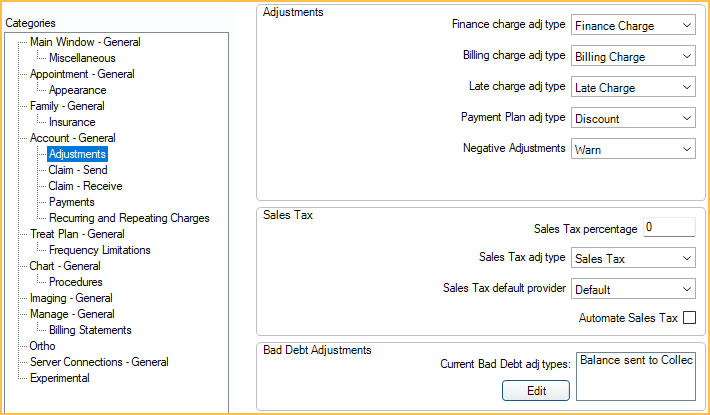
Task: Click the Edit bad debt button
Action: pyautogui.click(x=536, y=391)
